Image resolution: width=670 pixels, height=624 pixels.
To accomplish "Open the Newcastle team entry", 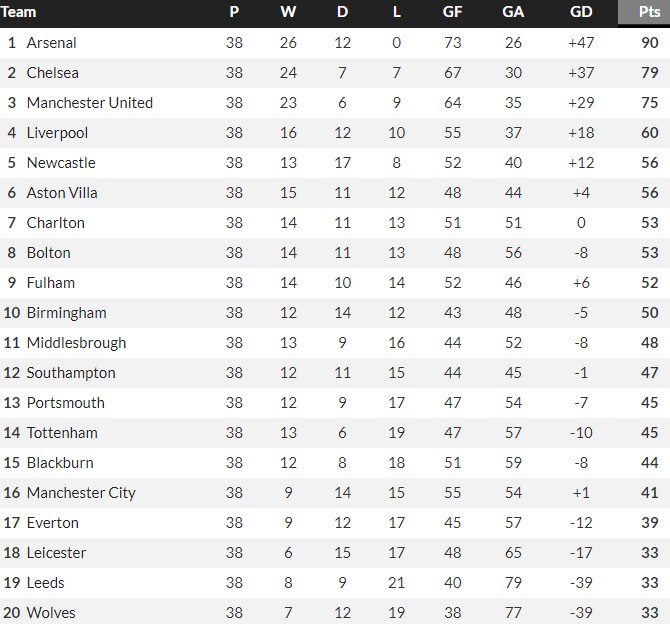I will [61, 163].
